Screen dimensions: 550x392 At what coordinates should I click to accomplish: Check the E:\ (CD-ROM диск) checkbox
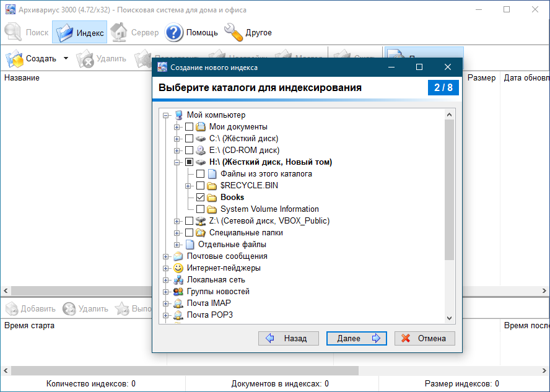pyautogui.click(x=189, y=150)
